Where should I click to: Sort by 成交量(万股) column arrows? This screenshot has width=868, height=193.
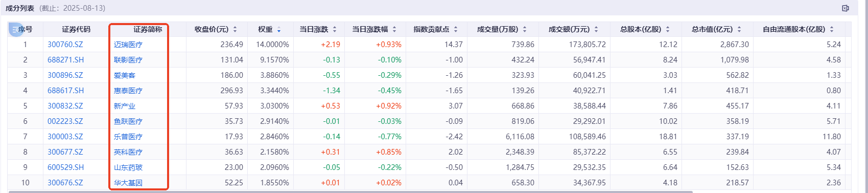click(525, 30)
